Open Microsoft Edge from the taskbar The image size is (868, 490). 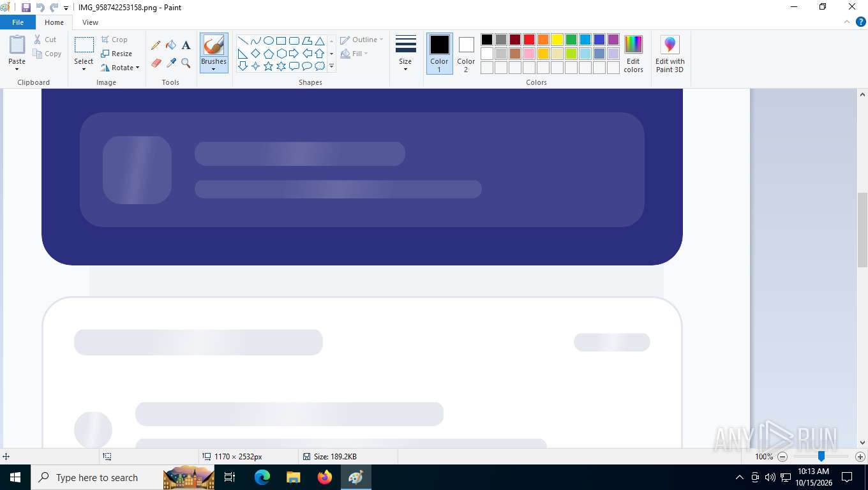point(262,477)
